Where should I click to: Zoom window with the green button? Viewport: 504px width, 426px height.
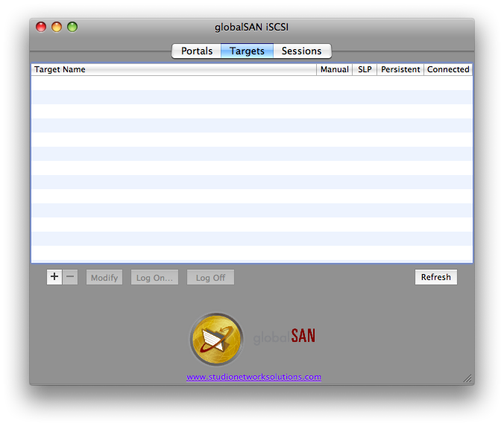pyautogui.click(x=72, y=27)
